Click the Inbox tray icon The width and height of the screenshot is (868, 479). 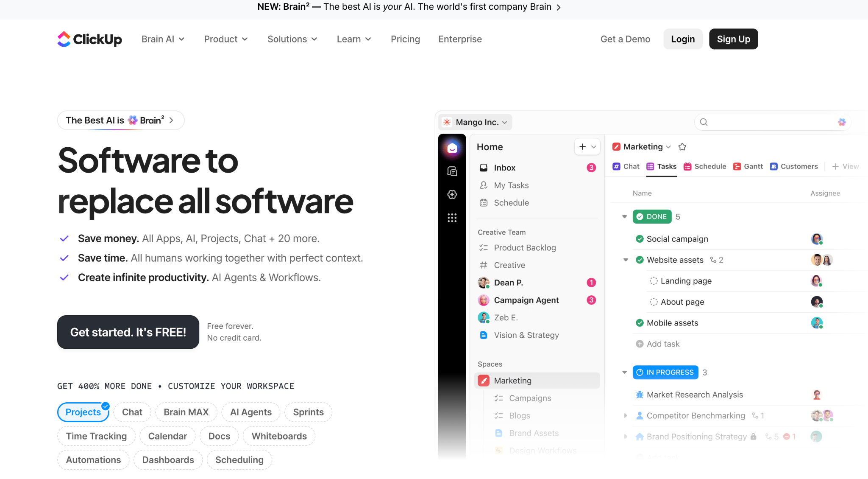484,168
